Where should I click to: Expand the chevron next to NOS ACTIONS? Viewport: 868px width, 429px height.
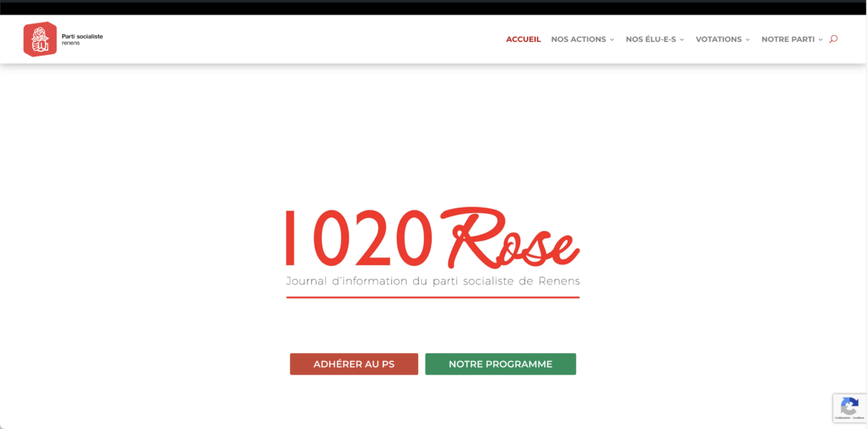612,40
